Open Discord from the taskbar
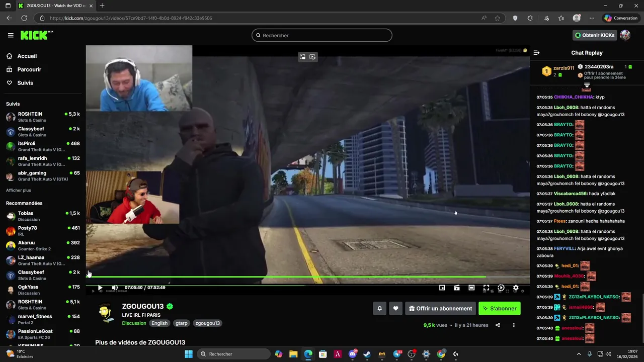644x362 pixels. tap(353, 354)
